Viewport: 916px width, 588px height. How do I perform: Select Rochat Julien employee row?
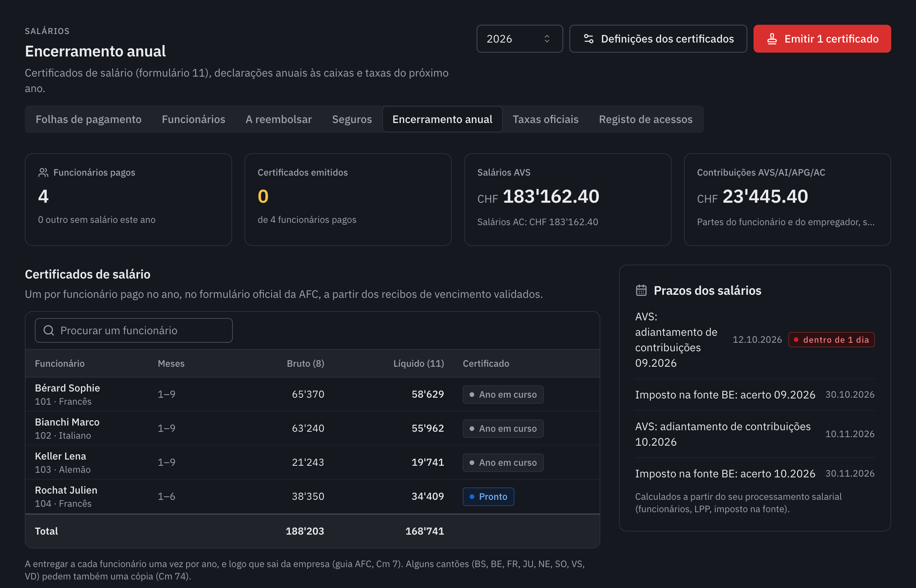pyautogui.click(x=313, y=496)
